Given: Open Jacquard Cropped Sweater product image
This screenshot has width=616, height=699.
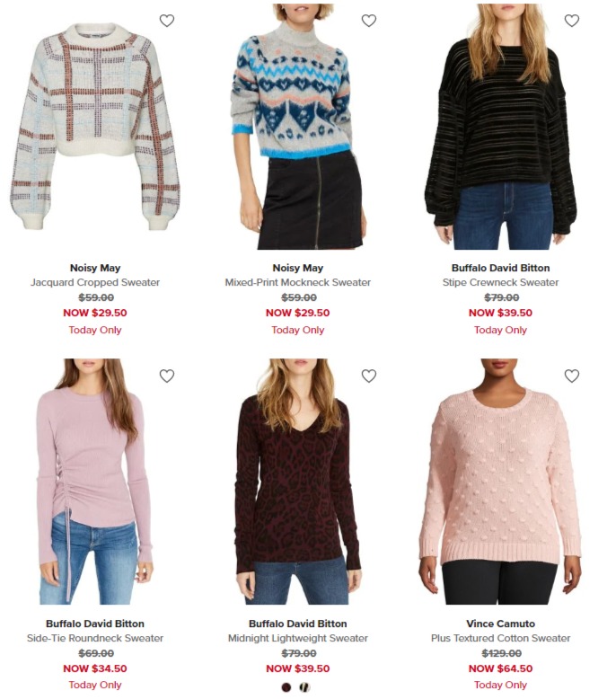Looking at the screenshot, I should pyautogui.click(x=95, y=127).
